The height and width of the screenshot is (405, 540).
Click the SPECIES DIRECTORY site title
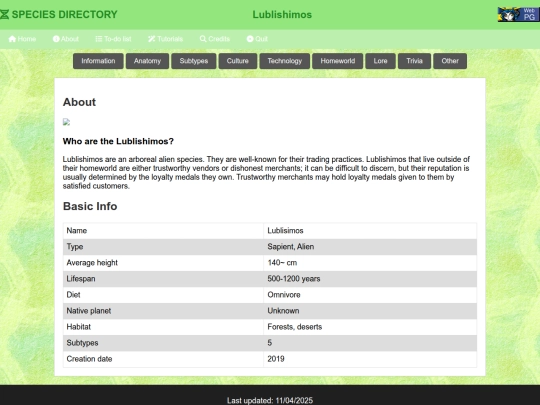64,14
